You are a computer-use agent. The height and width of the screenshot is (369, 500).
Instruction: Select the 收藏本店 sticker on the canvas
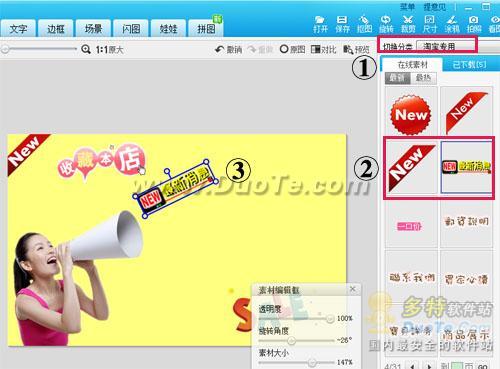(x=102, y=162)
